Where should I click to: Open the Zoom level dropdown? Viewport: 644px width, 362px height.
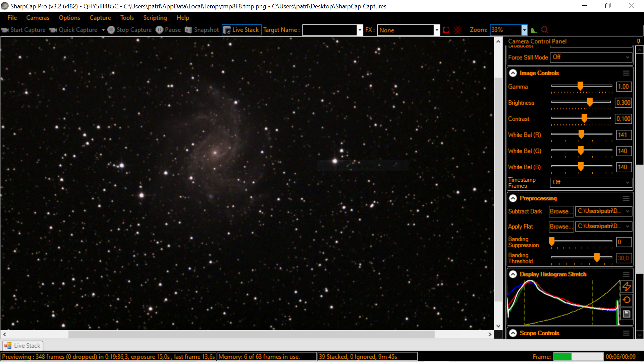524,30
